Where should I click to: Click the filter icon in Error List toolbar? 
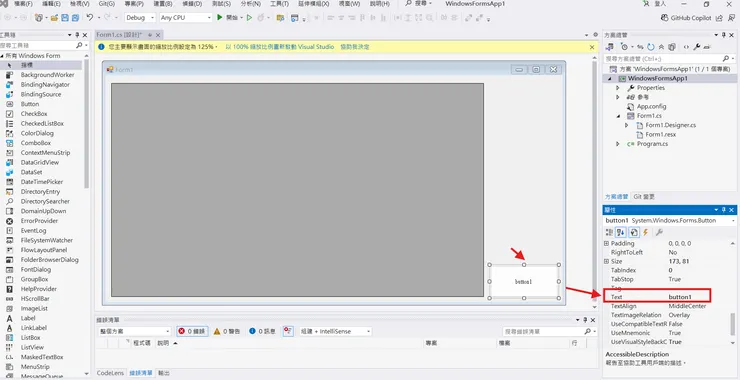pos(288,331)
